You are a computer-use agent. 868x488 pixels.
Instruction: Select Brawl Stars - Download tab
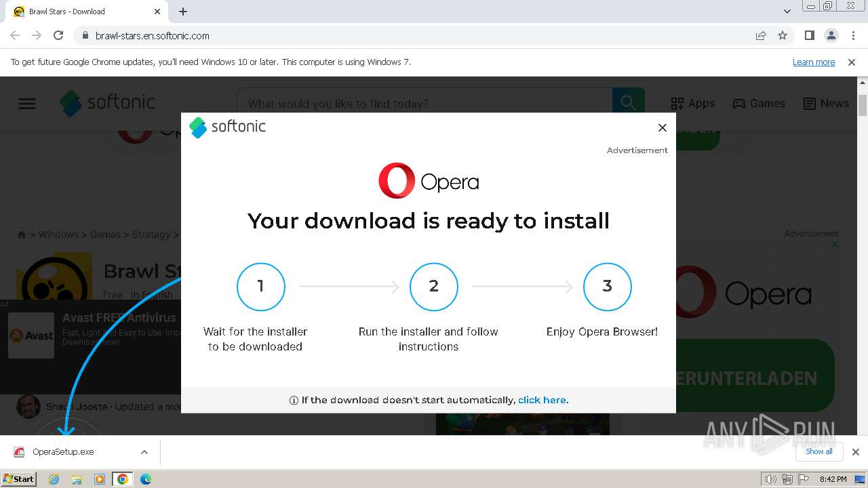[x=87, y=12]
